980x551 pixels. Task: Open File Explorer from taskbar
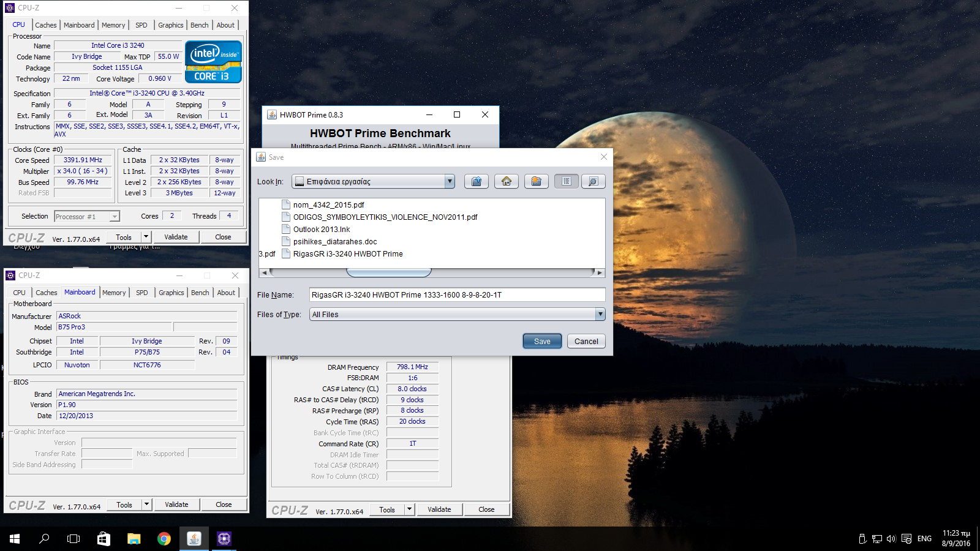tap(134, 539)
